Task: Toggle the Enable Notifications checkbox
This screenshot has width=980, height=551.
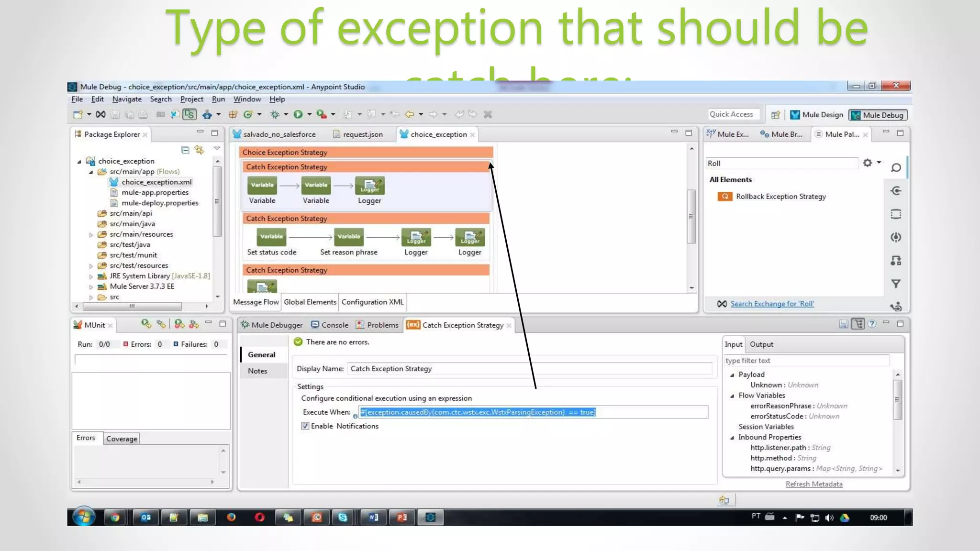Action: click(305, 426)
